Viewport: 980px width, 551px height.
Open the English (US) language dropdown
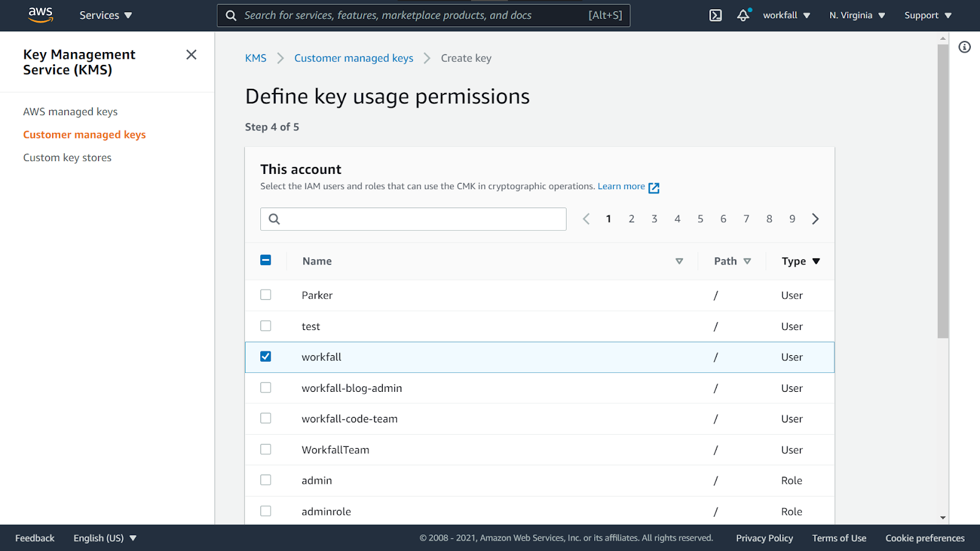coord(105,538)
